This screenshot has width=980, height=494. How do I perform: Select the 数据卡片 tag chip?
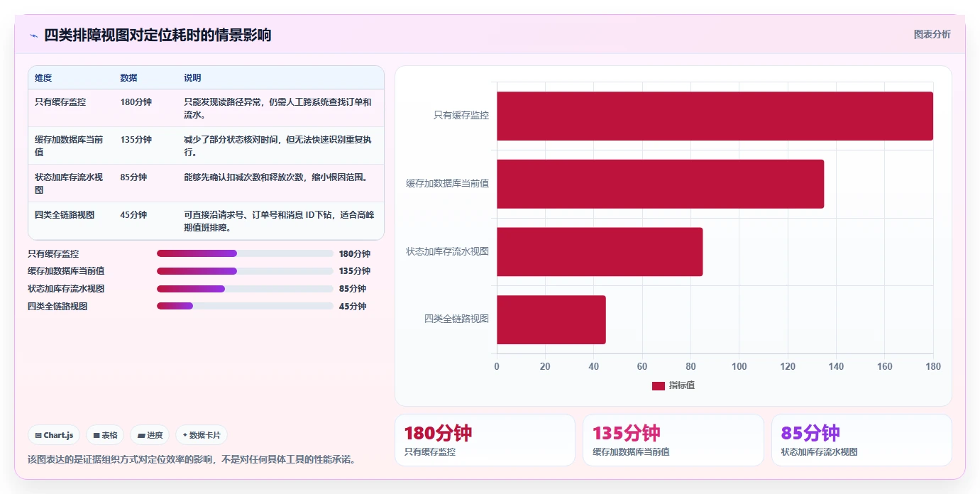pos(202,435)
